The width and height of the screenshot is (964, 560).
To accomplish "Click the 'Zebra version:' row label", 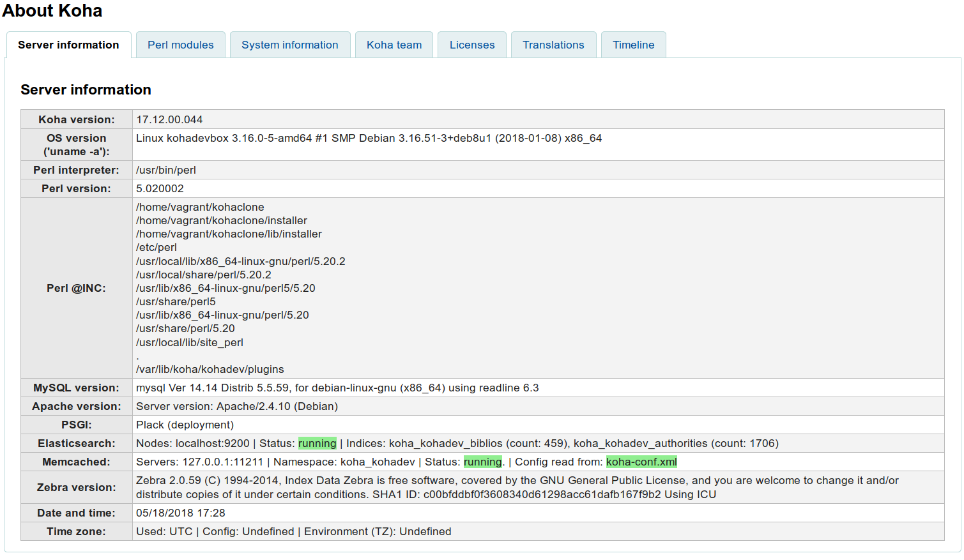I will pos(77,487).
